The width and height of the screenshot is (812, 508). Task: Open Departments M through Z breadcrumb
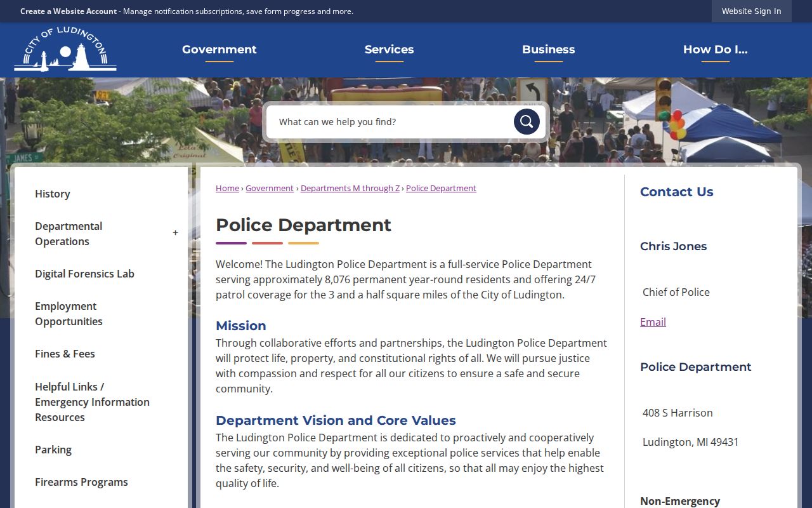click(x=350, y=188)
